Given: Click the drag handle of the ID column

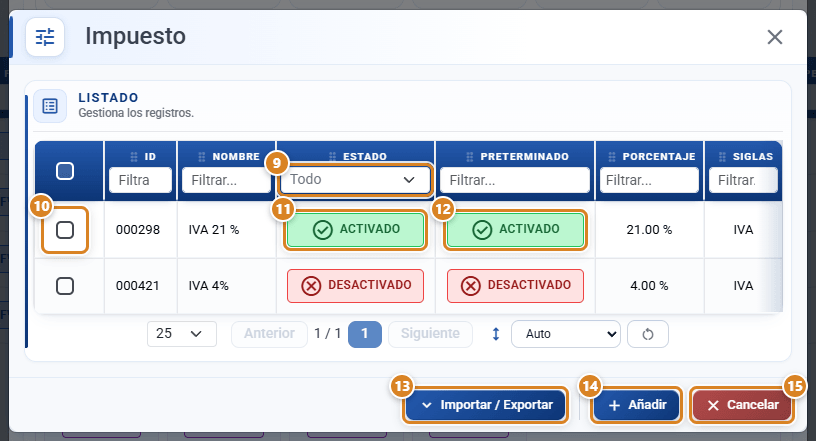Looking at the screenshot, I should pos(134,157).
